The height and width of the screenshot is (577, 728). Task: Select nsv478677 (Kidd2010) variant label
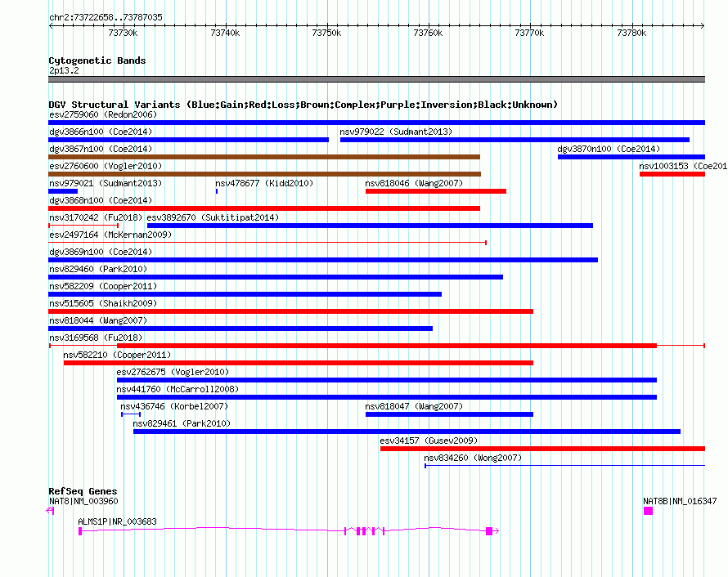pos(264,183)
